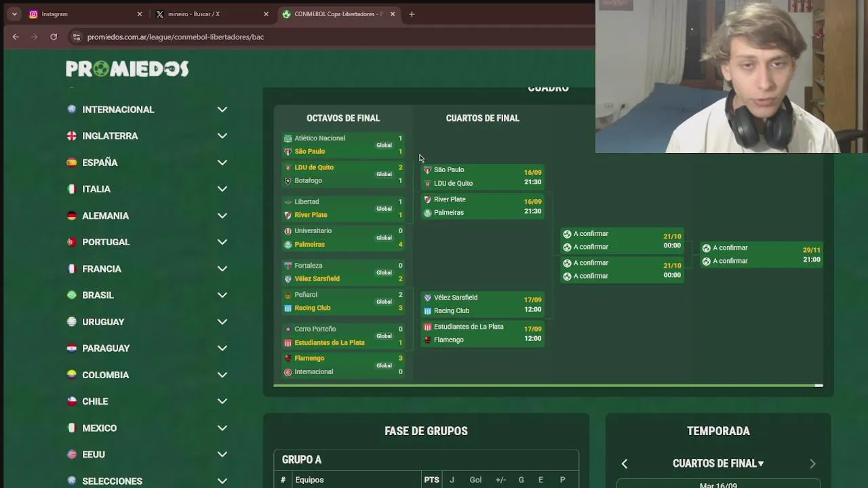Click the SELECCIONES menu item
Image resolution: width=868 pixels, height=488 pixels.
coord(112,481)
